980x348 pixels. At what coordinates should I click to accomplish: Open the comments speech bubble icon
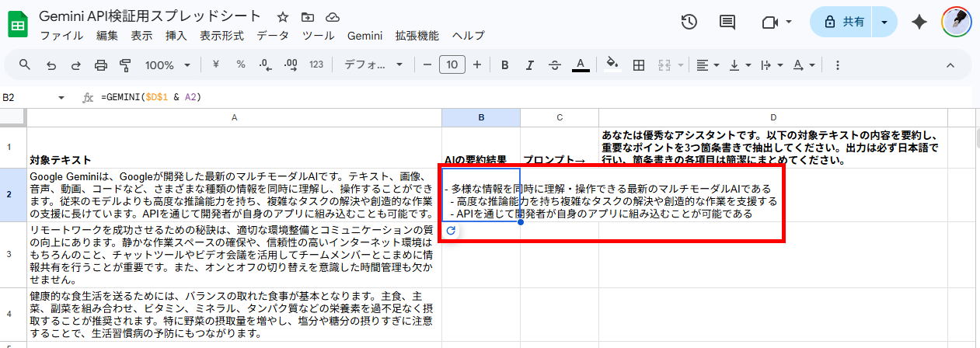tap(727, 23)
